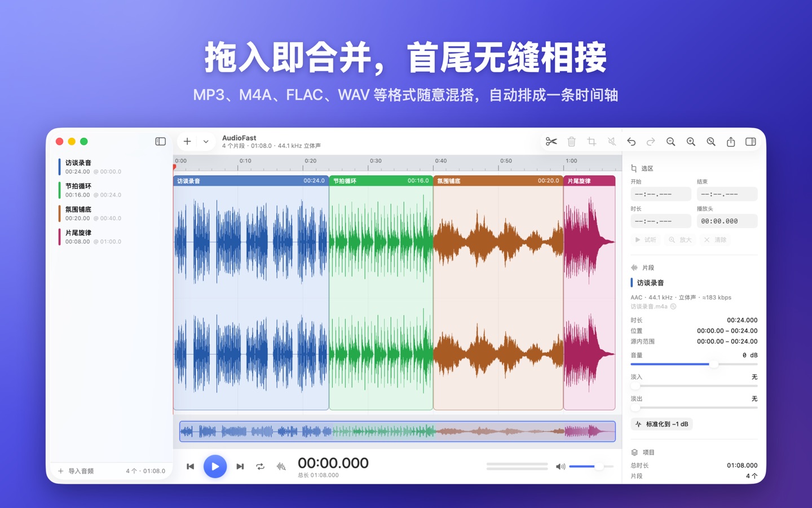
Task: Click the 清除 clear selection button
Action: tap(715, 240)
